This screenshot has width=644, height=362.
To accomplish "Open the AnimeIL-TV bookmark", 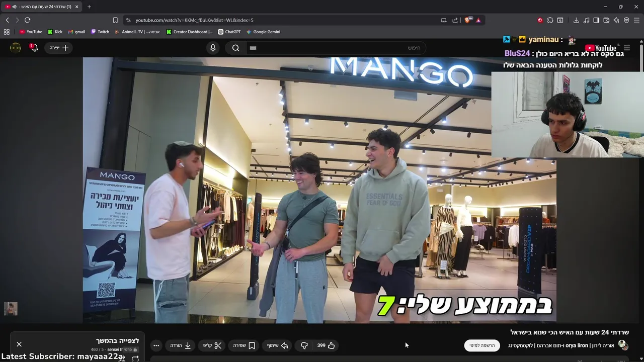I will (x=137, y=32).
